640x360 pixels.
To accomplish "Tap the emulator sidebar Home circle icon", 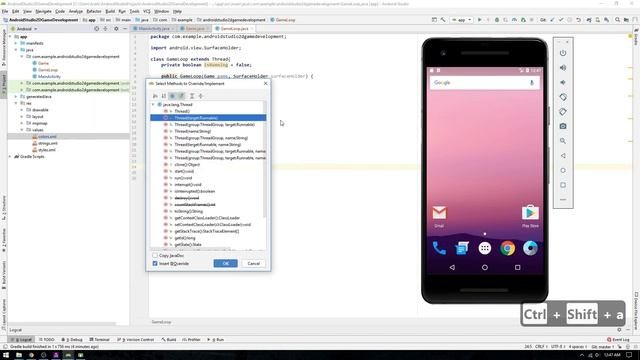I will click(563, 170).
